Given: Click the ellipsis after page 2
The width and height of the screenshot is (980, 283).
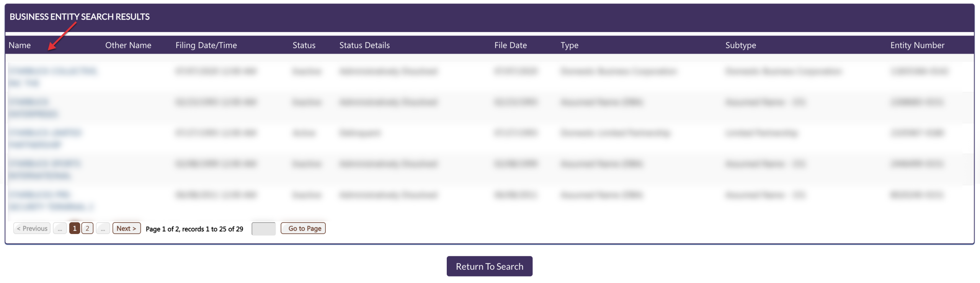Looking at the screenshot, I should (103, 228).
